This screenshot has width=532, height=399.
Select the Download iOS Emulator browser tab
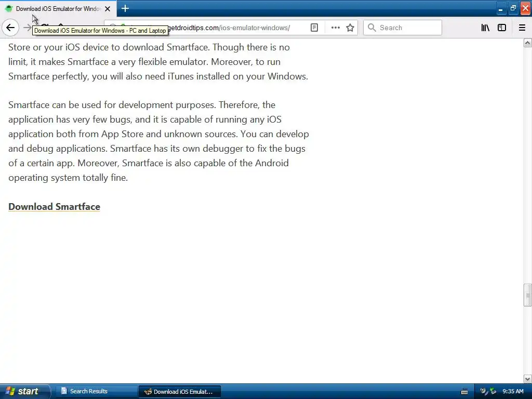pos(58,9)
